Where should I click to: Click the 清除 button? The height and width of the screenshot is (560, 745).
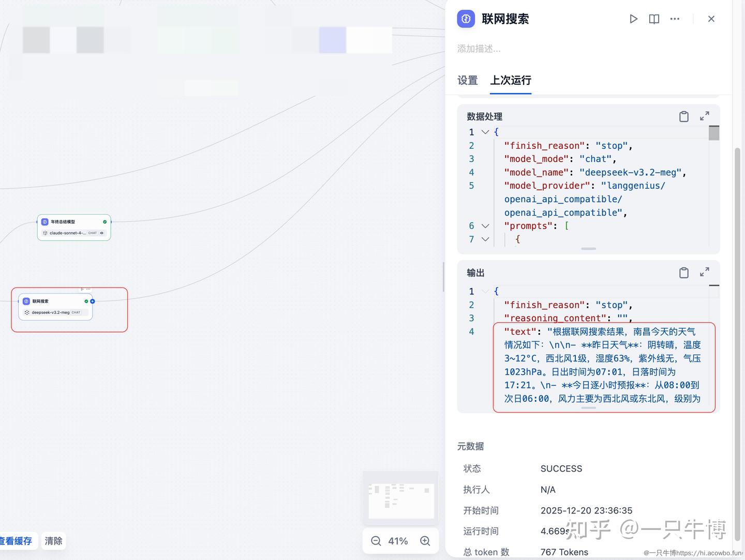[x=53, y=541]
